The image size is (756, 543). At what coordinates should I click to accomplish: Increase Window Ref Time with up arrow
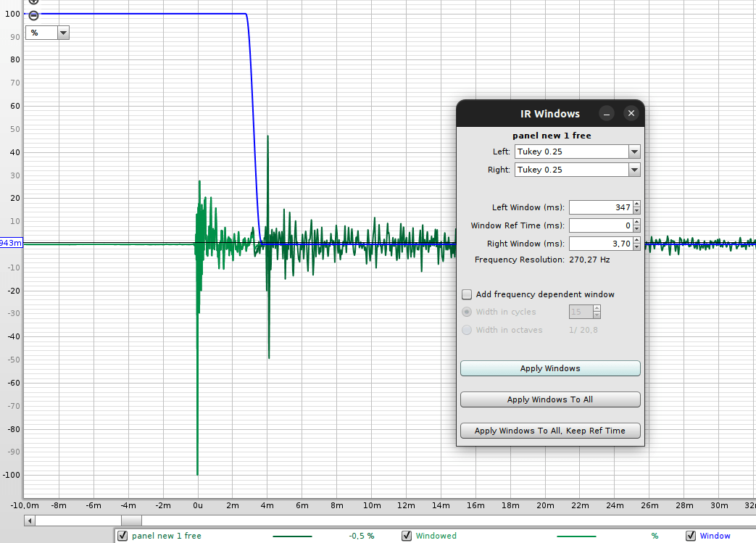coord(637,223)
